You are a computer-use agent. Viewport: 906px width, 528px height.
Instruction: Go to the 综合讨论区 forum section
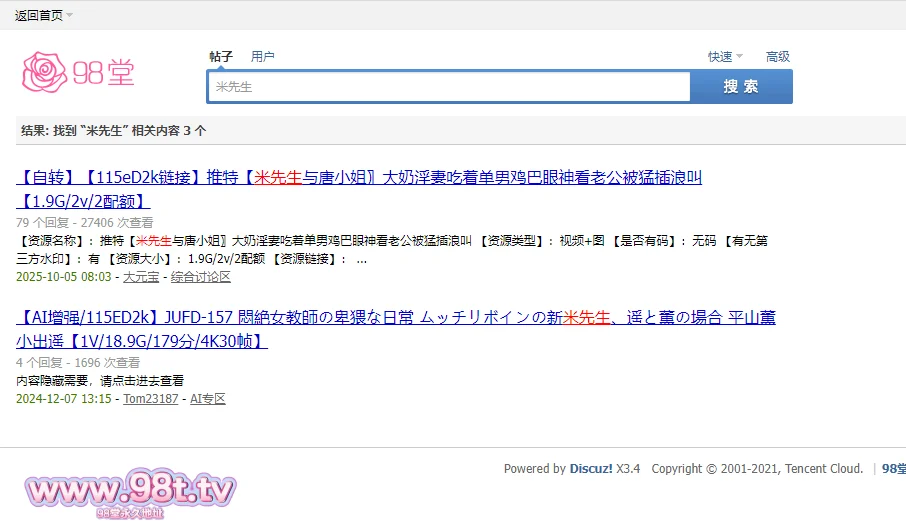point(201,276)
